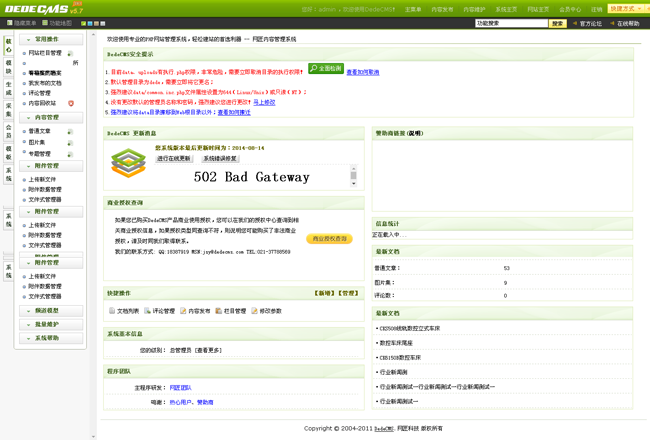Click the add icon beside 专题管理
This screenshot has width=650, height=440.
coord(70,154)
